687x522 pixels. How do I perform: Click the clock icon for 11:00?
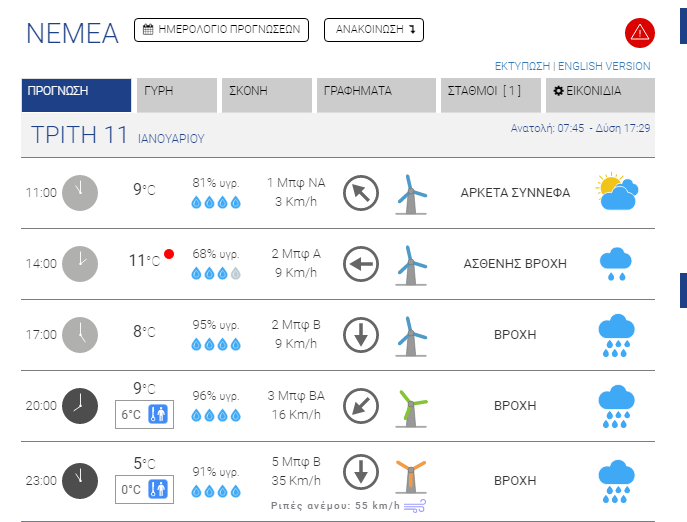(80, 192)
